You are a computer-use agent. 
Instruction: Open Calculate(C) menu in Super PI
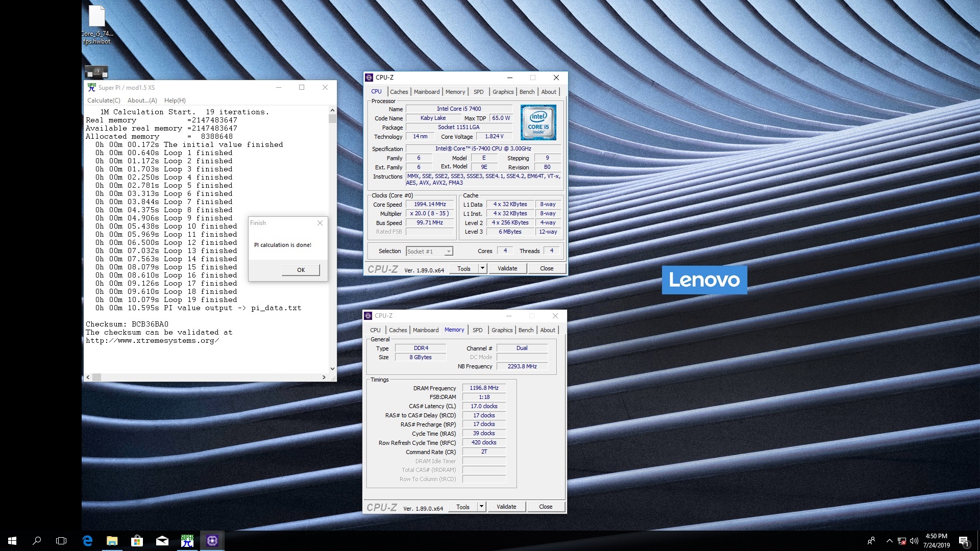(104, 101)
